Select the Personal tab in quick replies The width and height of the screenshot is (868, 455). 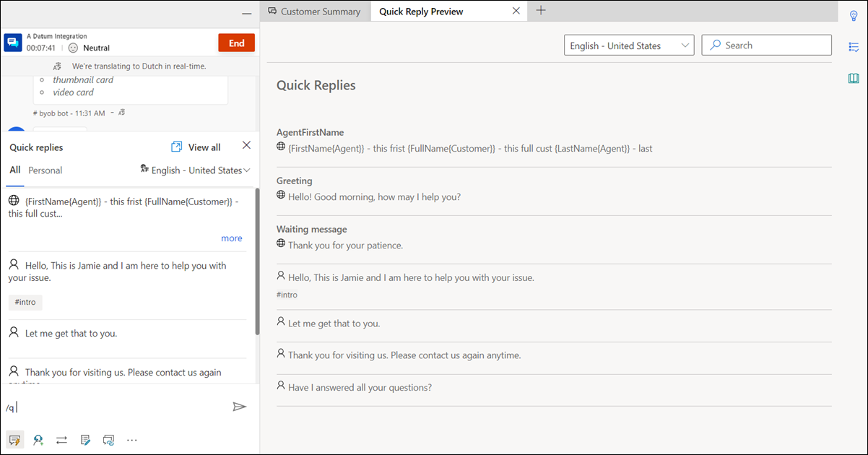pyautogui.click(x=45, y=170)
